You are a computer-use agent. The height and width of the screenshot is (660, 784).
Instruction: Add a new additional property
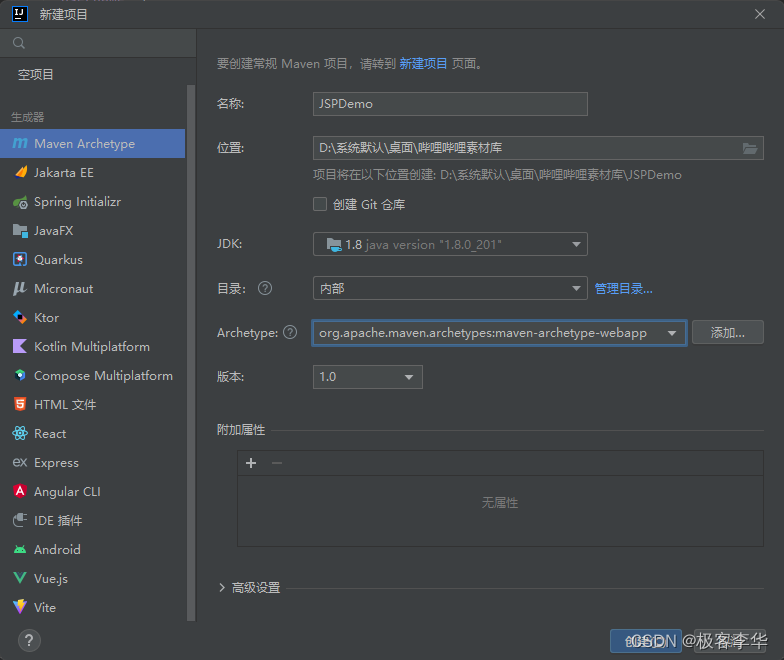click(x=251, y=463)
